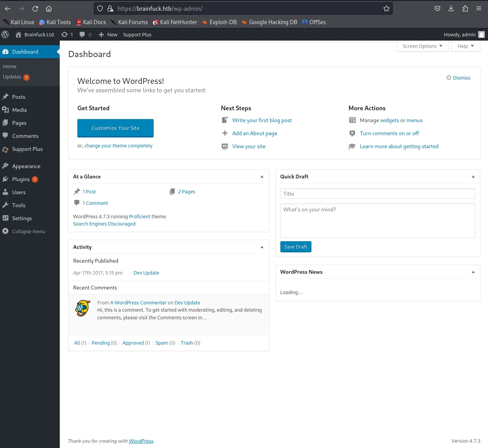Click the pin icon next to 1 Post
488x448 pixels.
coord(77,191)
